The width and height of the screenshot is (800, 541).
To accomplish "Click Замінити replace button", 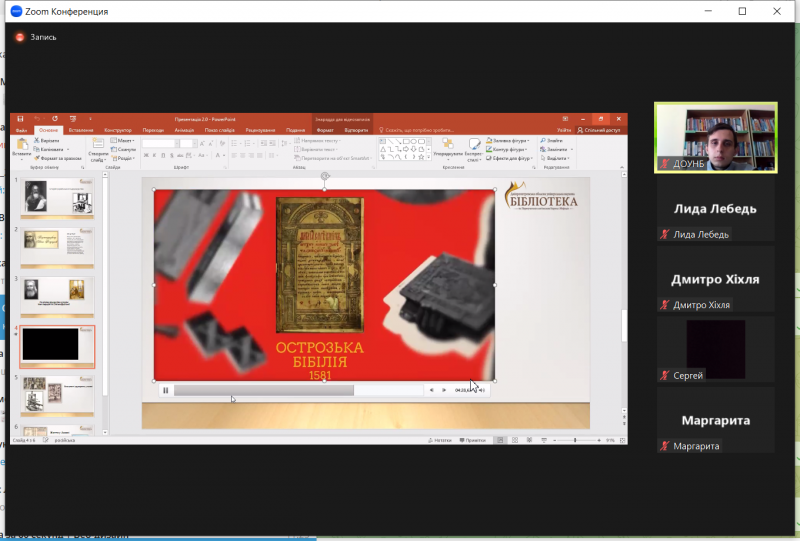I will tap(556, 150).
